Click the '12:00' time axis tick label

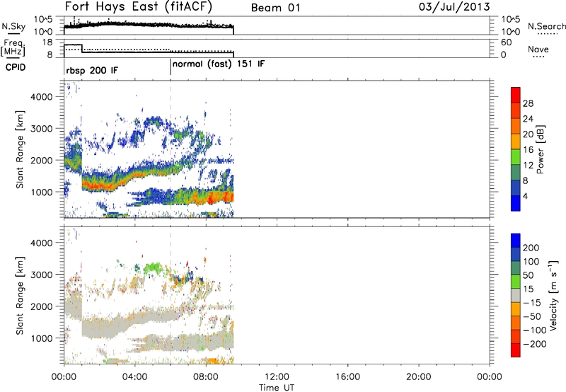click(x=277, y=377)
